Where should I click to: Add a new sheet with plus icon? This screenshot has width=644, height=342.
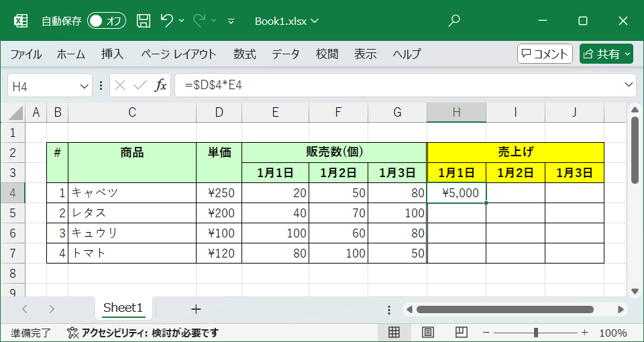(x=196, y=309)
